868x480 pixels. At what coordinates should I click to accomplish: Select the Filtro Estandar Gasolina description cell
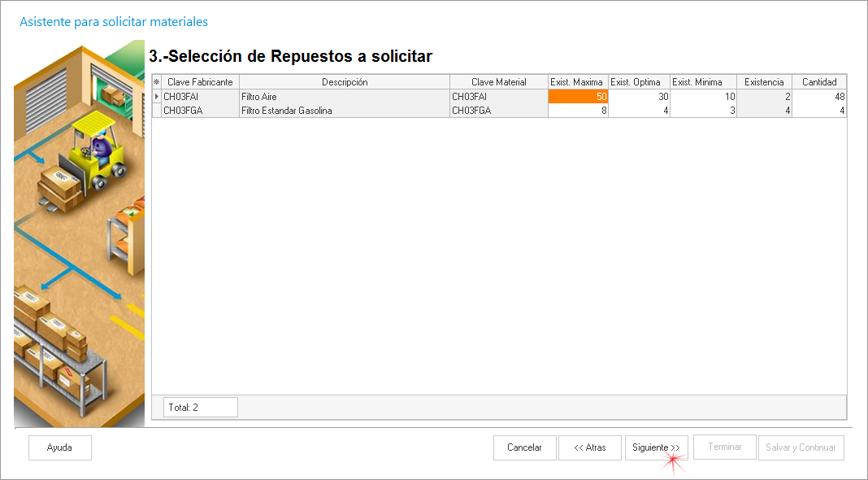(345, 111)
